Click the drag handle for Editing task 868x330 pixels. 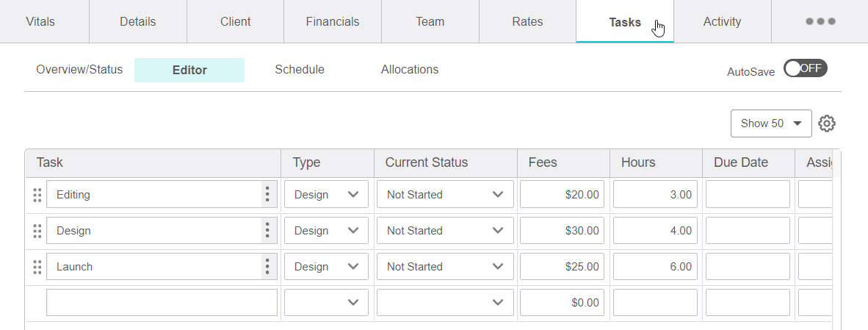[37, 195]
